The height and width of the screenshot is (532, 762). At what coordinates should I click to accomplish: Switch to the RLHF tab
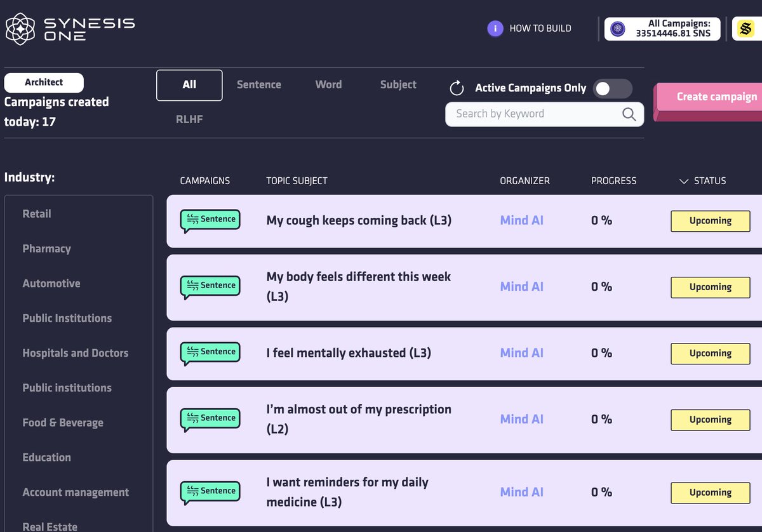(x=189, y=119)
